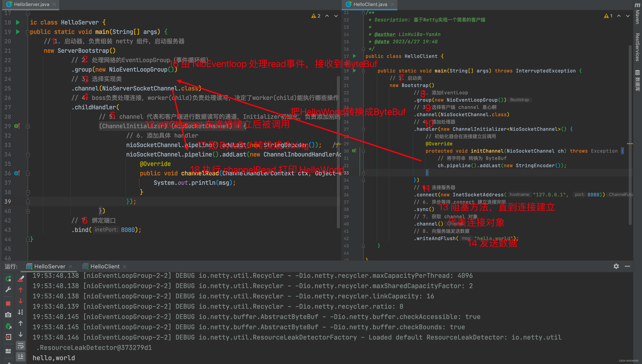
Task: Toggle scroll to end of console
Action: tap(21, 356)
